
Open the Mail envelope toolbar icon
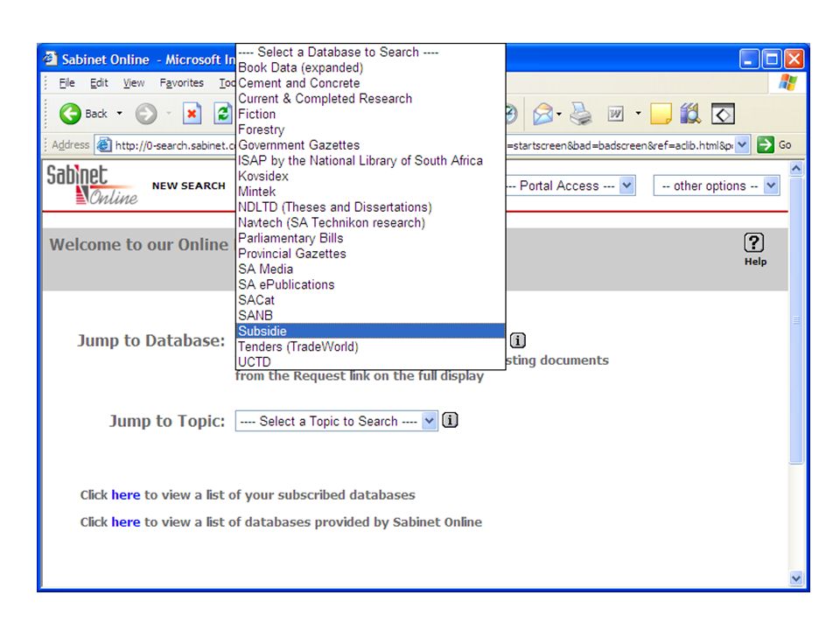pos(542,114)
